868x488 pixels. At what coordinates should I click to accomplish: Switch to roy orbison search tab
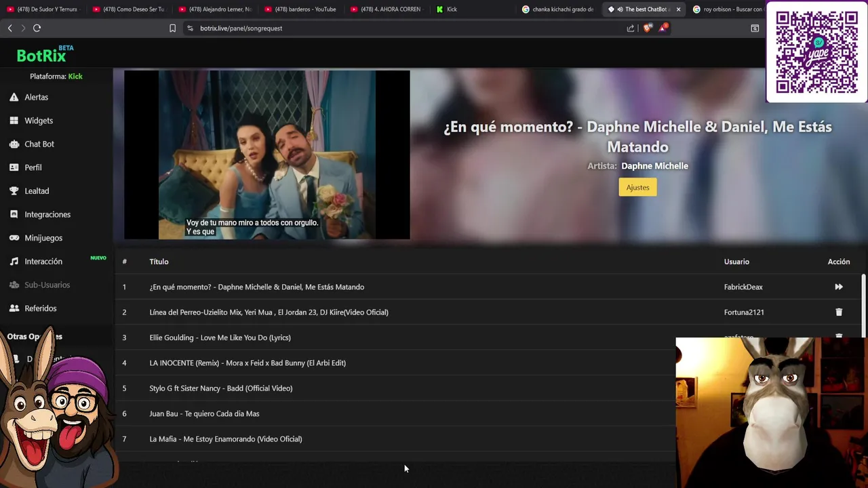[x=729, y=9]
